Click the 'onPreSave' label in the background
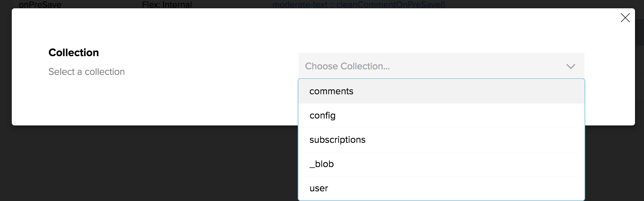 (40, 5)
